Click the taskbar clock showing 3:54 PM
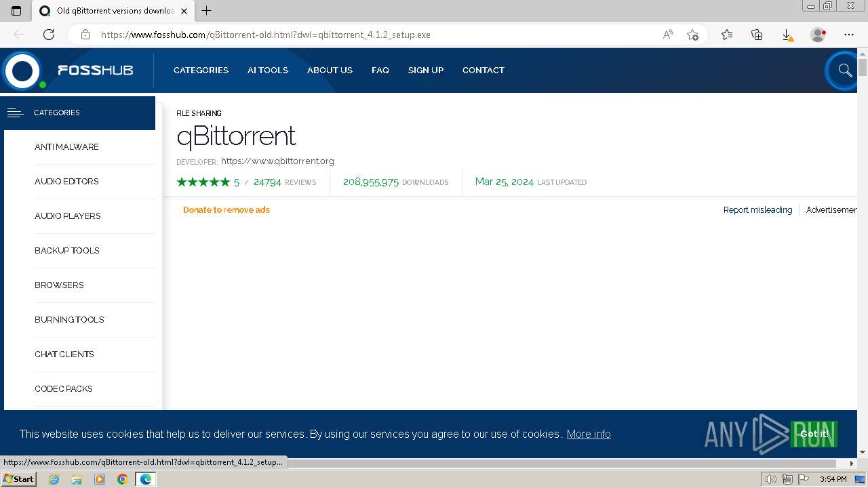Screen dimensions: 868x488 point(833,479)
